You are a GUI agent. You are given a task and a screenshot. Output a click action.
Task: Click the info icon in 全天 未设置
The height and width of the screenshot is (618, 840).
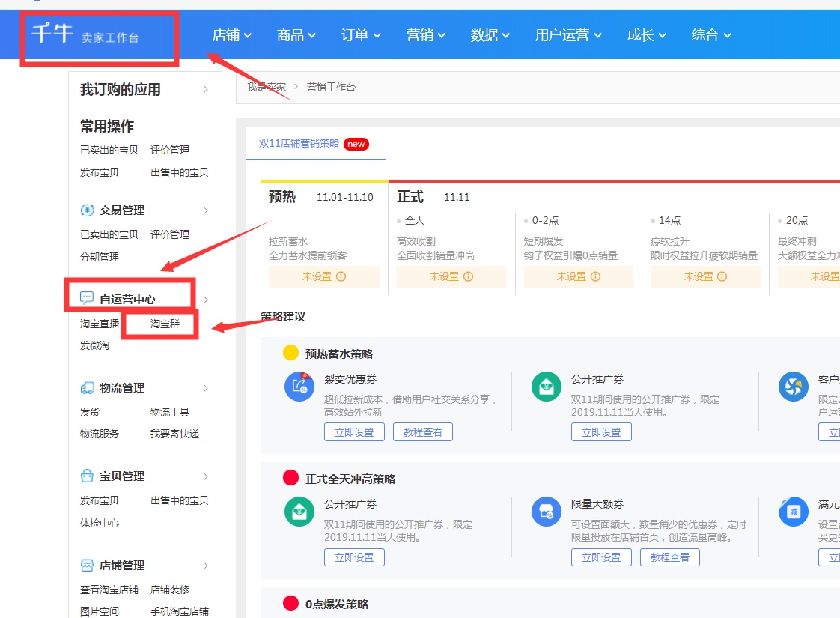coord(468,276)
